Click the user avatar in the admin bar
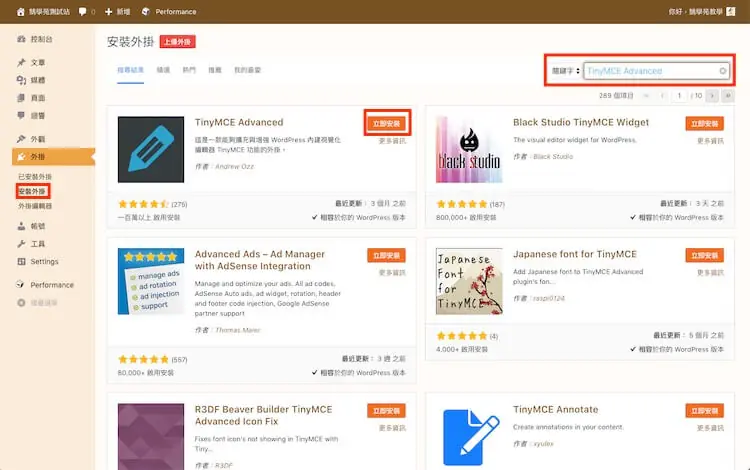Screen dimensions: 750x470 [x=730, y=11]
